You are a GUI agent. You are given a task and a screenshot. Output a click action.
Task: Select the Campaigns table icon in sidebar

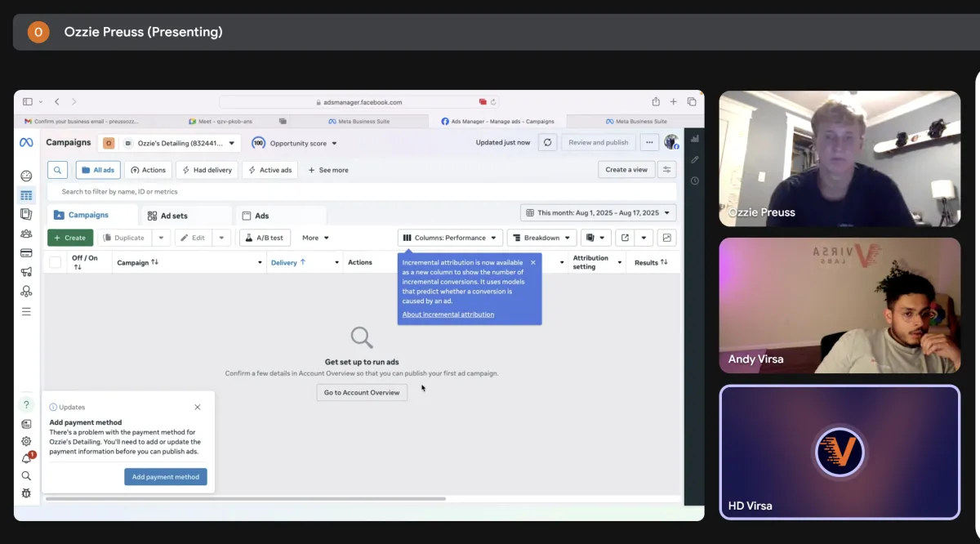coord(26,195)
